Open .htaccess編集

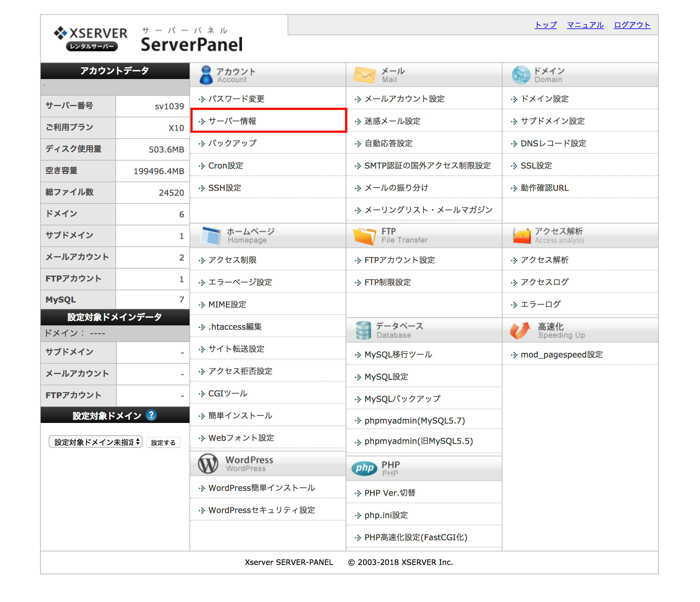[x=235, y=327]
